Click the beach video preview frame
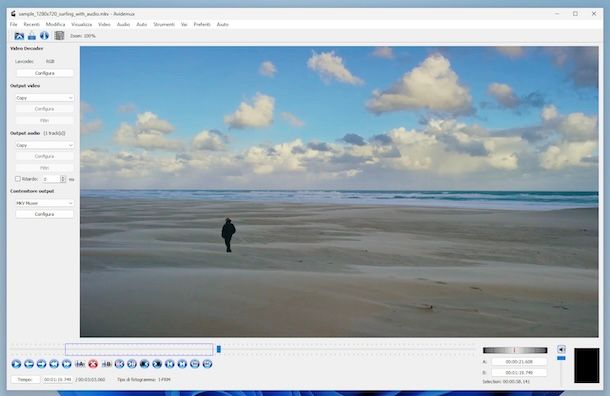Viewport: 610px width, 396px height. click(x=339, y=191)
